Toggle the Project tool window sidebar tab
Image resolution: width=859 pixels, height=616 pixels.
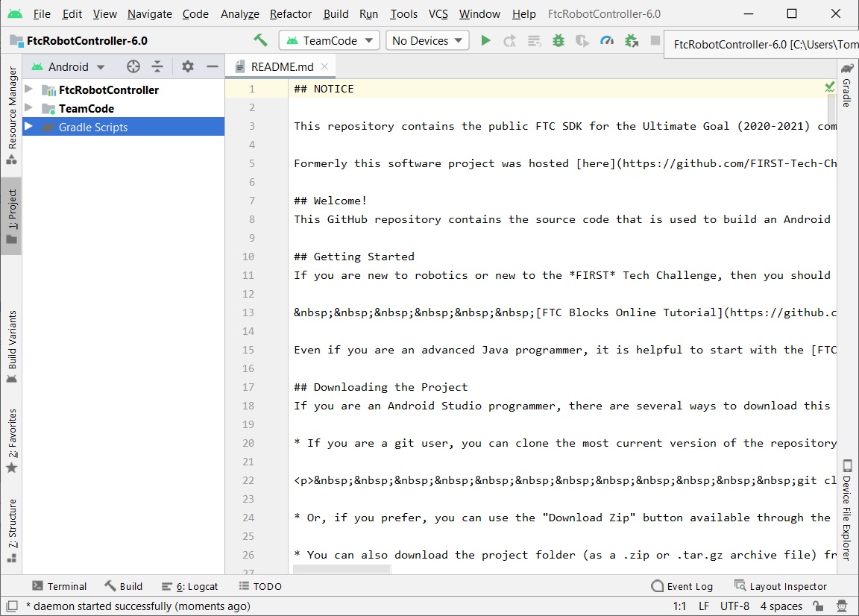coord(11,216)
